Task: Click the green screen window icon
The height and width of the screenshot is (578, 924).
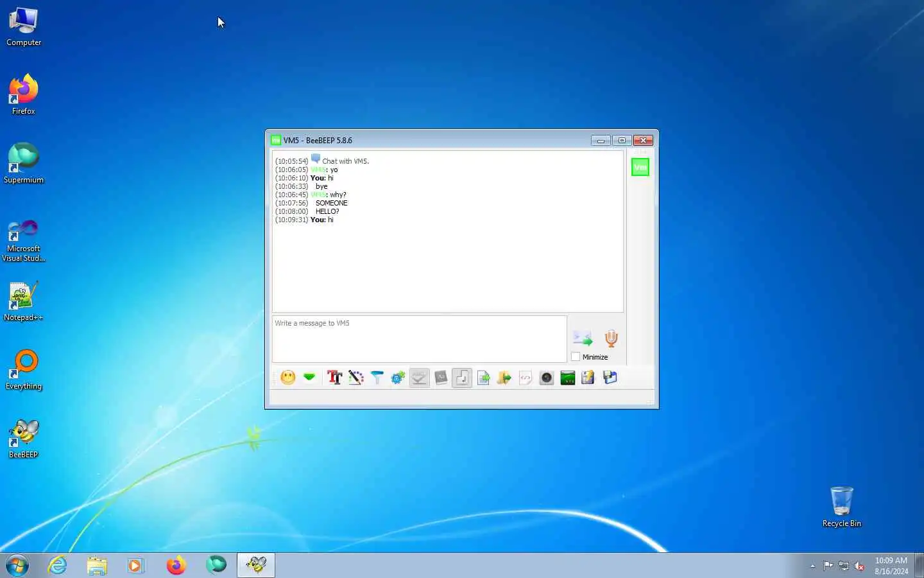Action: [568, 378]
